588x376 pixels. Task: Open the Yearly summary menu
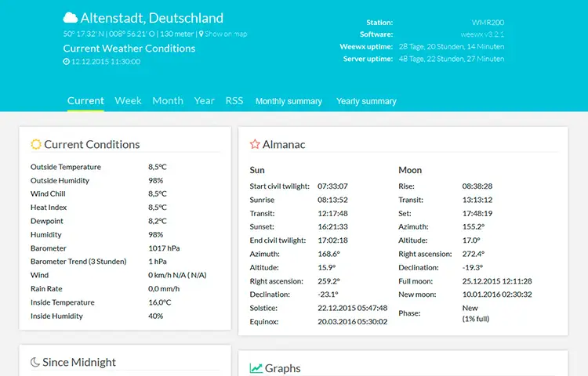click(x=366, y=101)
